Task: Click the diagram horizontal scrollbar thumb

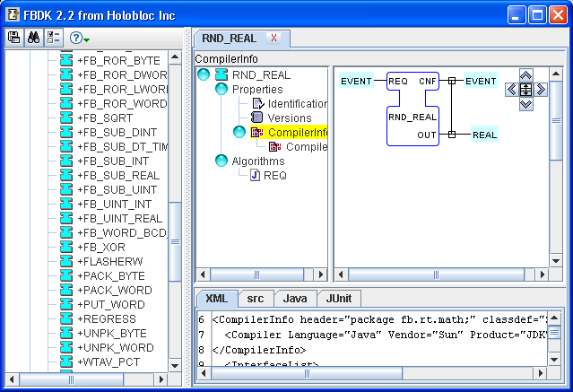Action: coord(436,274)
